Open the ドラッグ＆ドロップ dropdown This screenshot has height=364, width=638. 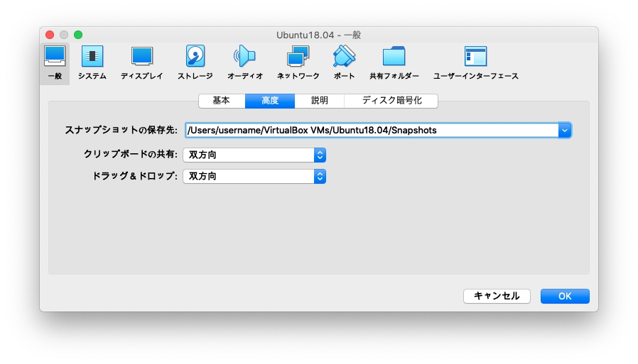254,176
